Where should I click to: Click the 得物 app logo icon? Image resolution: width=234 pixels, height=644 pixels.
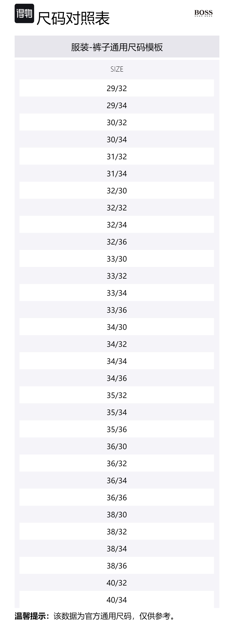tap(24, 13)
